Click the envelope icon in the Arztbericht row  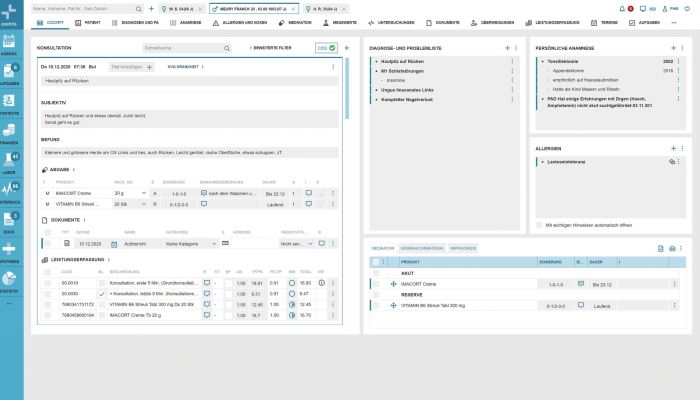point(225,243)
